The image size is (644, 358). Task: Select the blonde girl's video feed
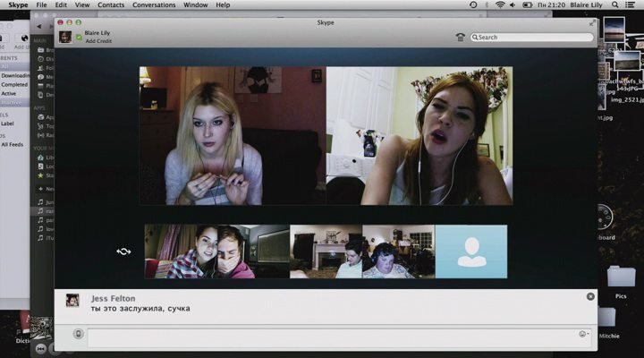pyautogui.click(x=232, y=136)
